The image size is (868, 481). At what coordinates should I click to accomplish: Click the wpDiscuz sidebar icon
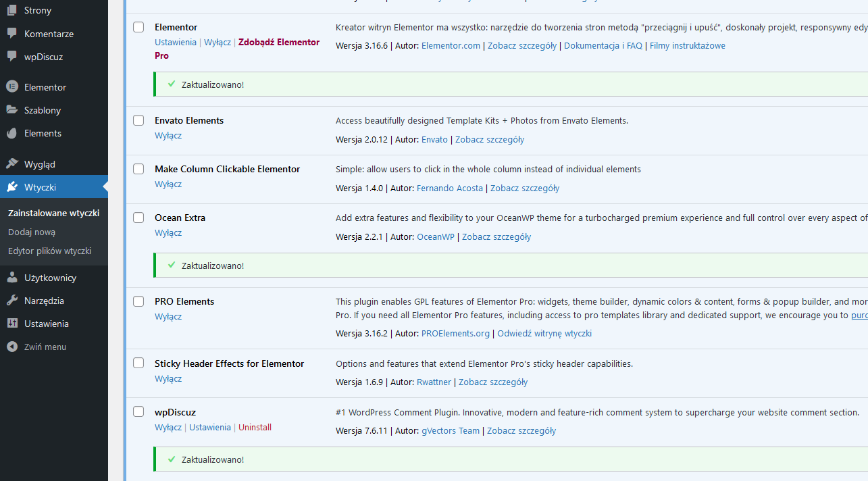tap(11, 56)
